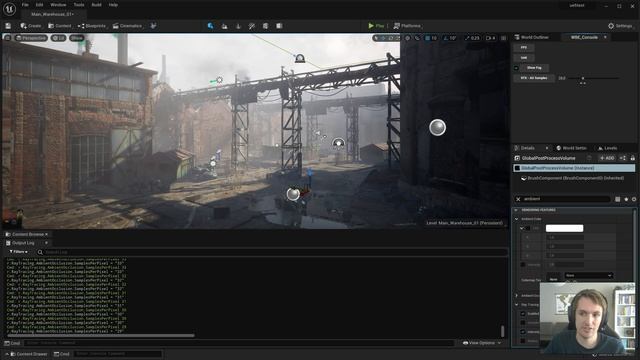Viewport: 640px width, 360px height.
Task: Open the Create dropdown
Action: 31,26
